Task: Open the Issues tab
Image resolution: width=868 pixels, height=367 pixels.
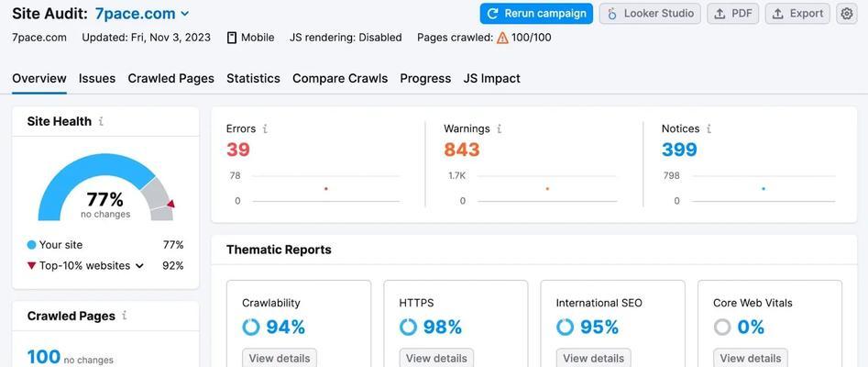Action: 97,79
